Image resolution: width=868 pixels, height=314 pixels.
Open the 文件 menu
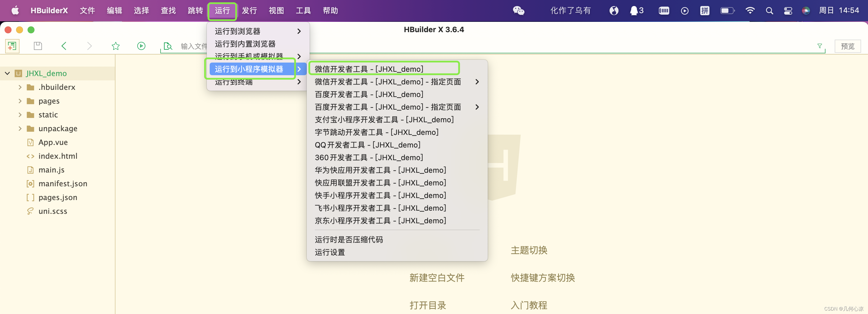click(x=87, y=10)
